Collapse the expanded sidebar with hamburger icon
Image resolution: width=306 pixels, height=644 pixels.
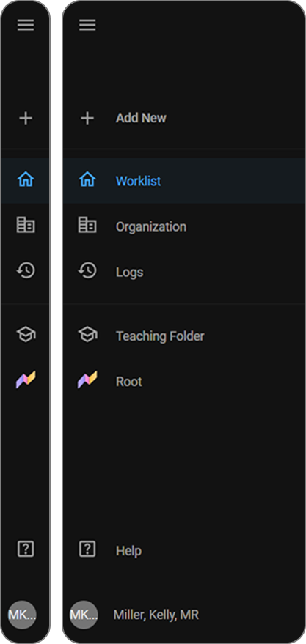(87, 25)
